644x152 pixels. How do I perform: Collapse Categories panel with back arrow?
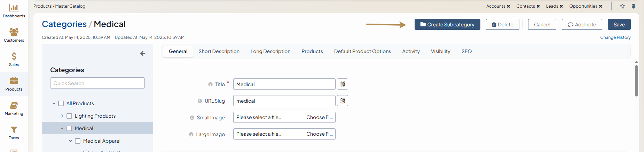click(142, 53)
